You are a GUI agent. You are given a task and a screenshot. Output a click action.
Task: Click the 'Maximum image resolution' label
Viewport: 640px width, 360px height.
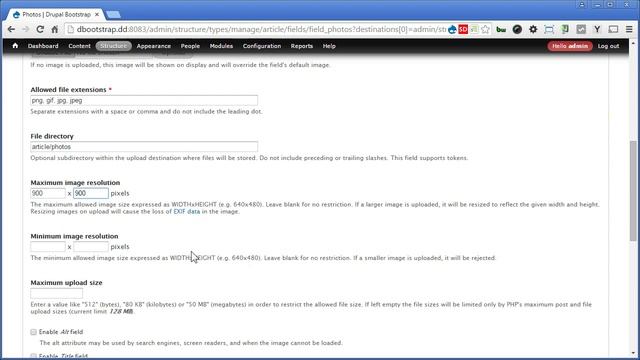[75, 182]
